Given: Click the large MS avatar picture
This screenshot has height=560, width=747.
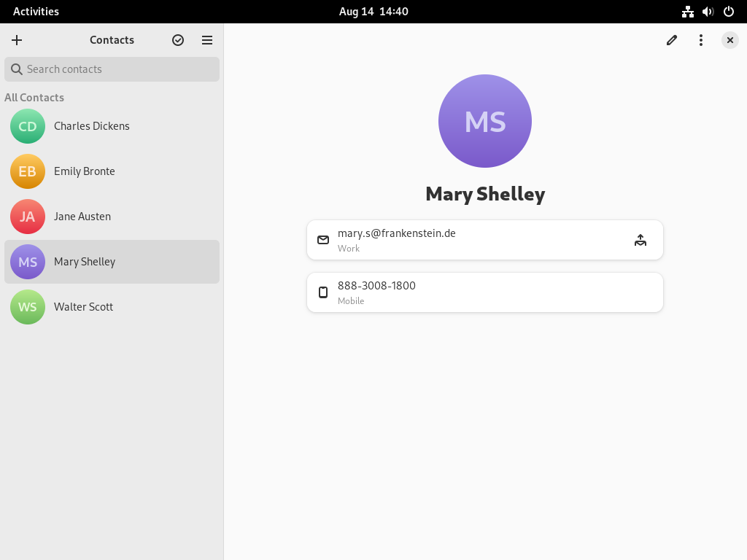Looking at the screenshot, I should point(485,121).
